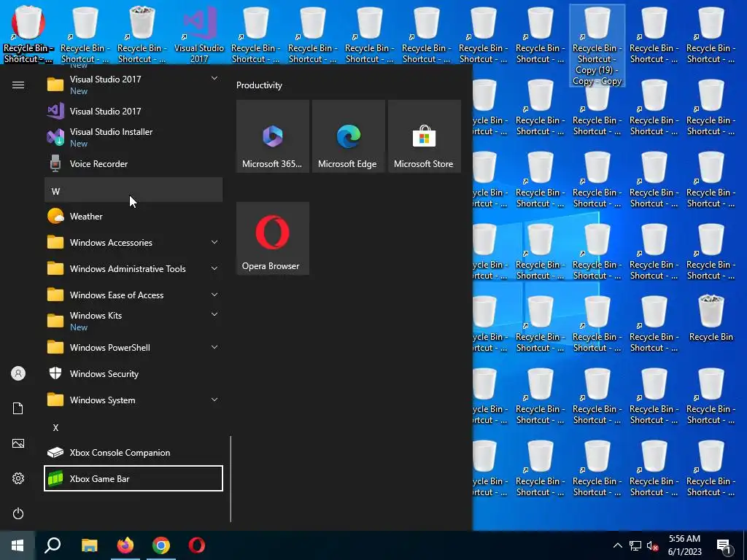This screenshot has height=560, width=747.
Task: Open user account icon in Start
Action: 18,373
